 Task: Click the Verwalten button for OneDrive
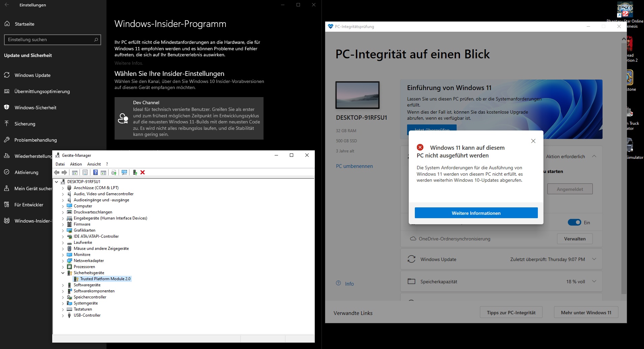575,239
